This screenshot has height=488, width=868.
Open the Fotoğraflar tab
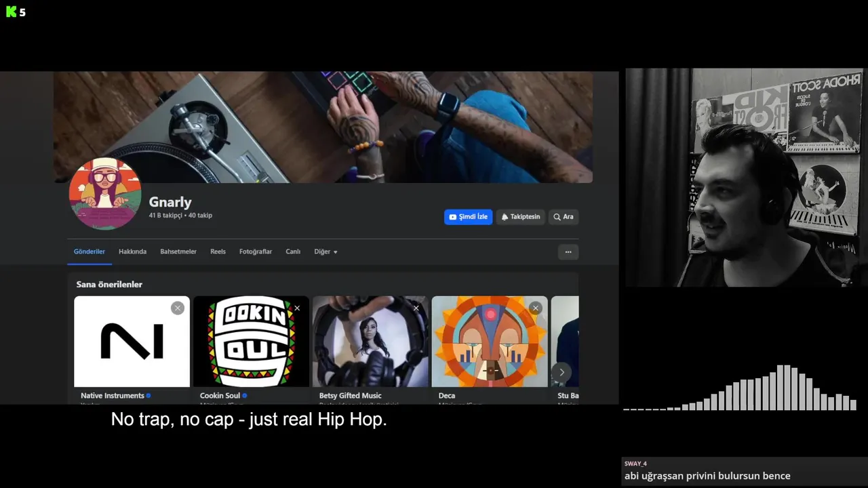coord(256,251)
